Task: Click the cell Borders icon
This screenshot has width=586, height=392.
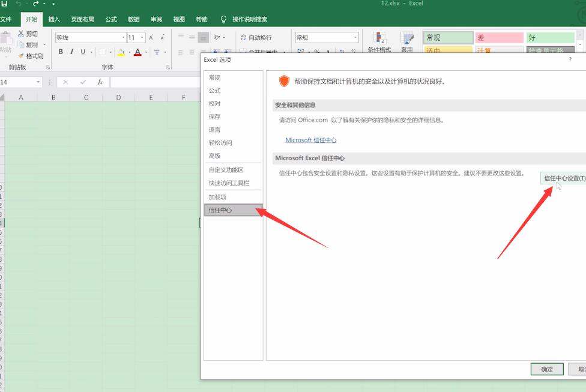Action: click(102, 52)
